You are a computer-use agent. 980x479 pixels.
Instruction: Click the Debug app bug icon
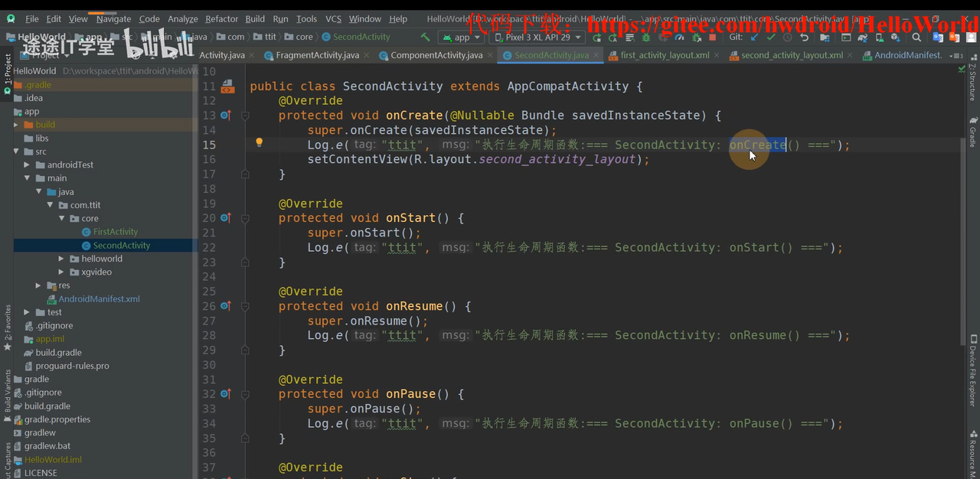(x=646, y=37)
